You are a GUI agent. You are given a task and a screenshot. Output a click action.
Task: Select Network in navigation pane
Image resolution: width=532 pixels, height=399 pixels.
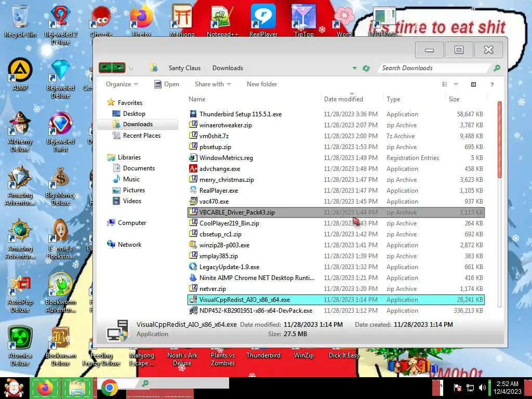coord(124,245)
